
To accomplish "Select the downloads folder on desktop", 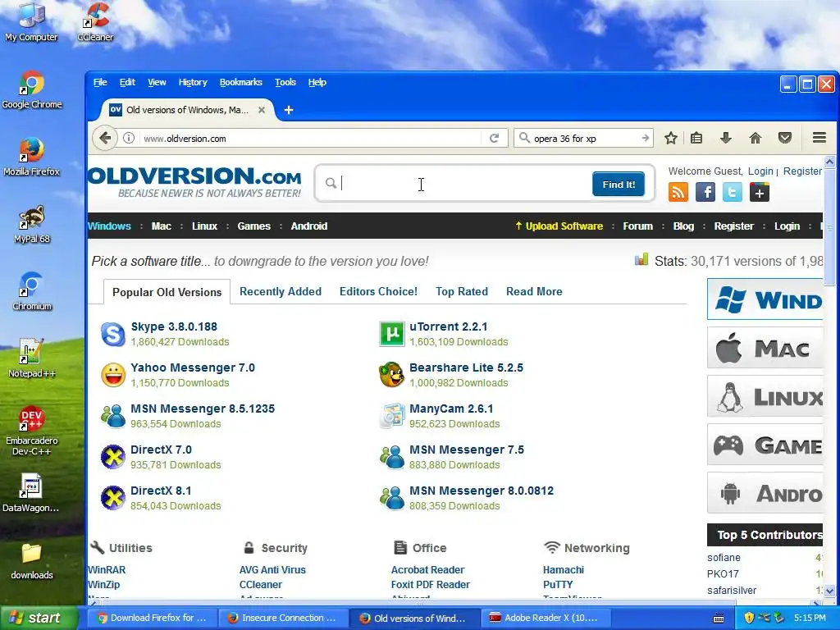I will 32,561.
